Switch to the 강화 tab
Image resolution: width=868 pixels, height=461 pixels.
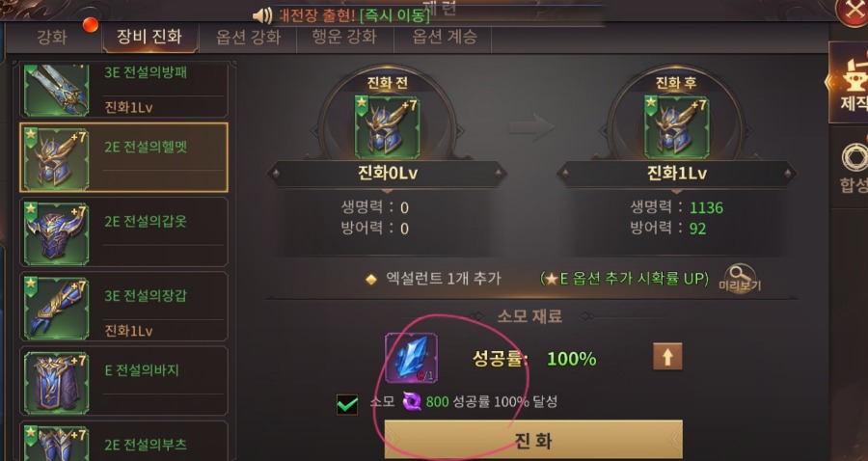point(52,37)
